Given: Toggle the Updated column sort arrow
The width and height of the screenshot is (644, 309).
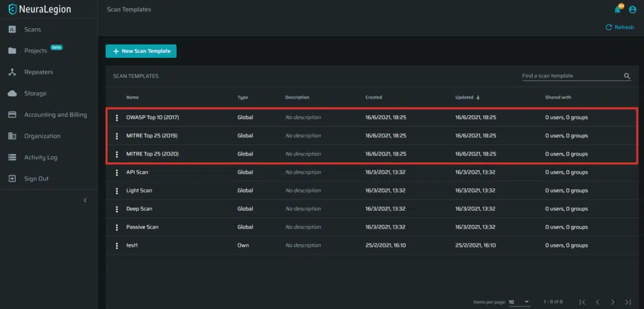Looking at the screenshot, I should coord(478,98).
